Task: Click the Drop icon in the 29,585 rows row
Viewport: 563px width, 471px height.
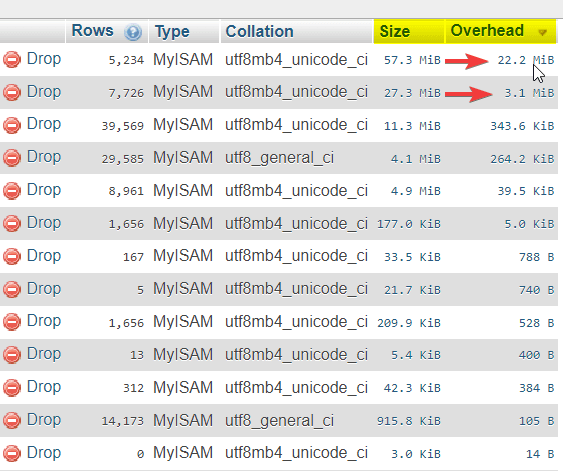Action: coord(12,158)
